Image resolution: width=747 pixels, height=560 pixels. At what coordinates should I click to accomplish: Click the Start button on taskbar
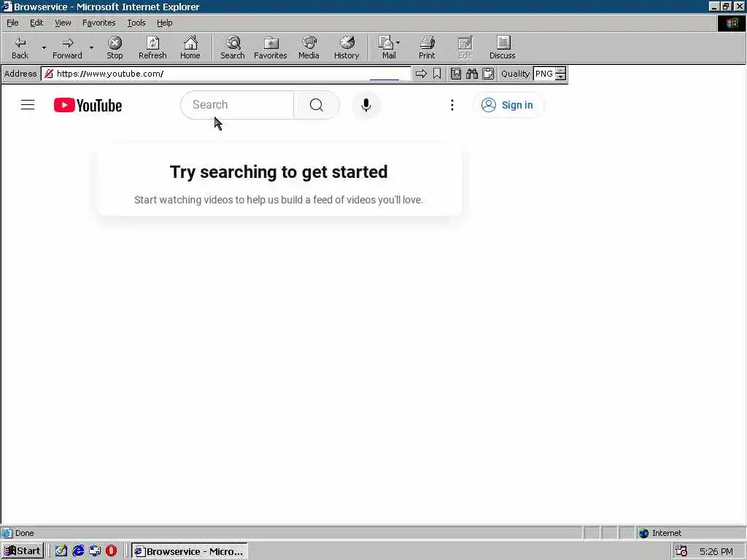pos(23,551)
